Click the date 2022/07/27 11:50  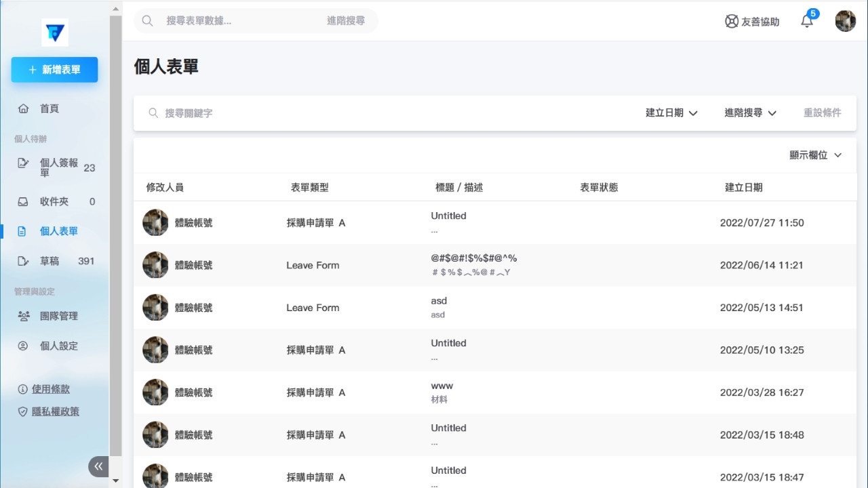(x=762, y=223)
